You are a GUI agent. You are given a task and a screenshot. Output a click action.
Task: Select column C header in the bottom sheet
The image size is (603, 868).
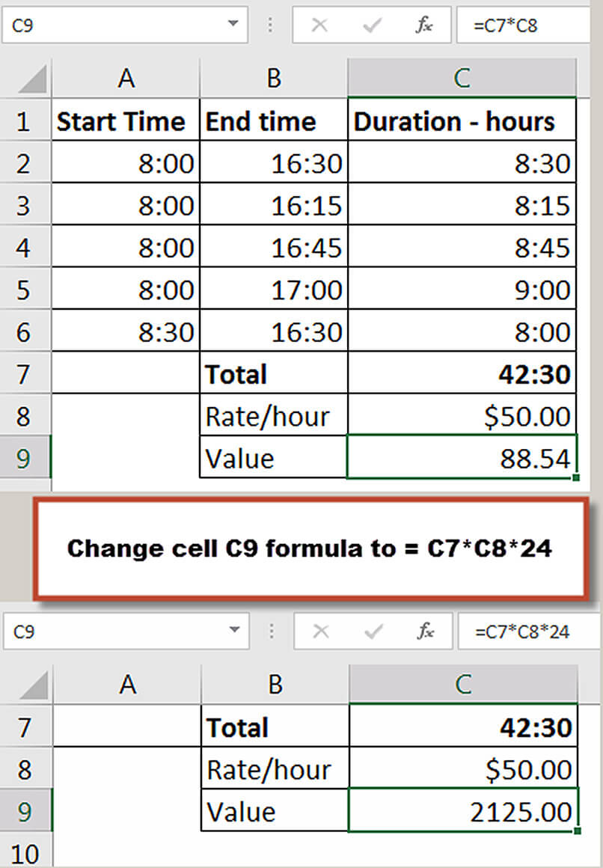[463, 685]
